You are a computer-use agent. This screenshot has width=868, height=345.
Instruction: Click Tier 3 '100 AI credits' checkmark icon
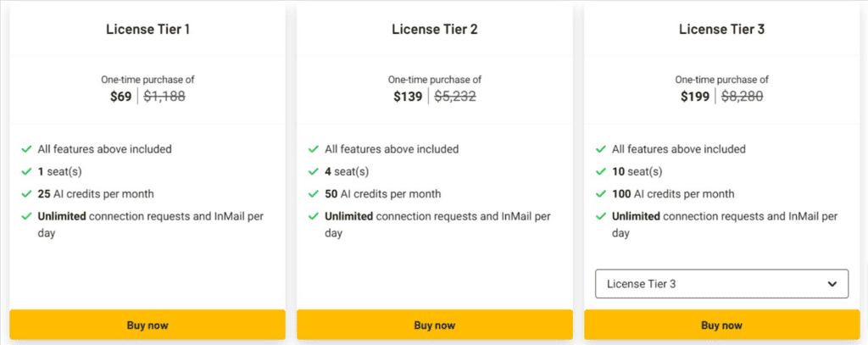pyautogui.click(x=601, y=194)
